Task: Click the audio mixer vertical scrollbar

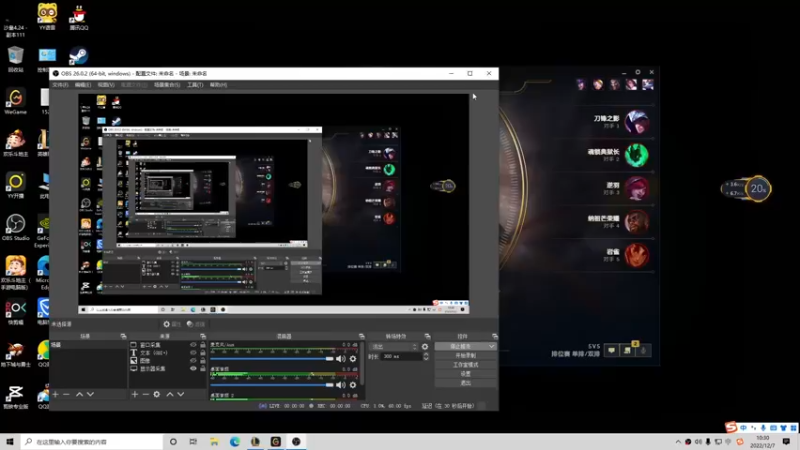Action: pos(362,363)
